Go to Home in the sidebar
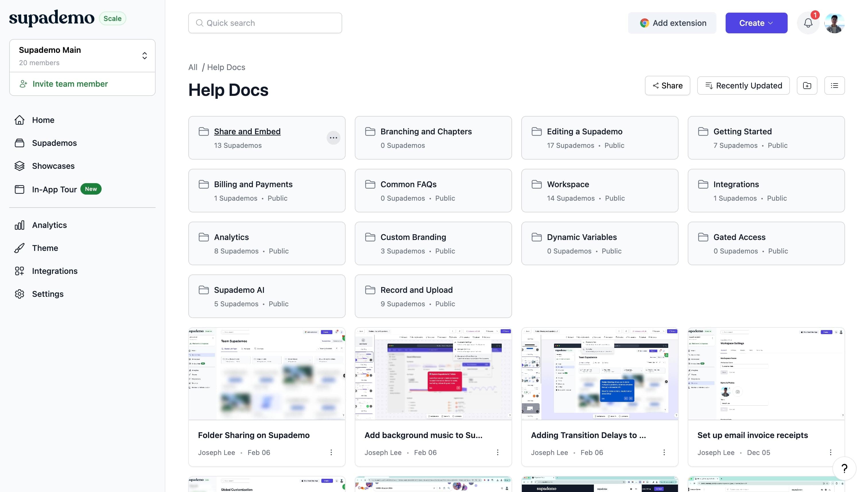The height and width of the screenshot is (492, 868). point(43,120)
